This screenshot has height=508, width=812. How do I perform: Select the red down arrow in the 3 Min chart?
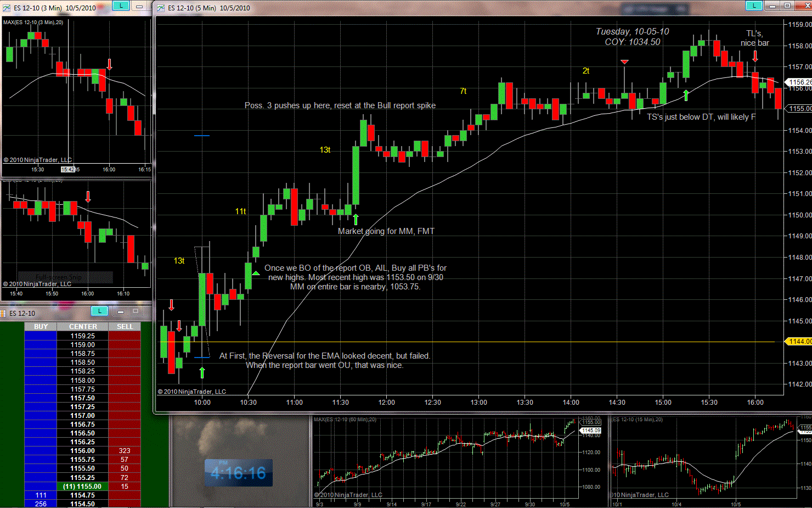[109, 64]
